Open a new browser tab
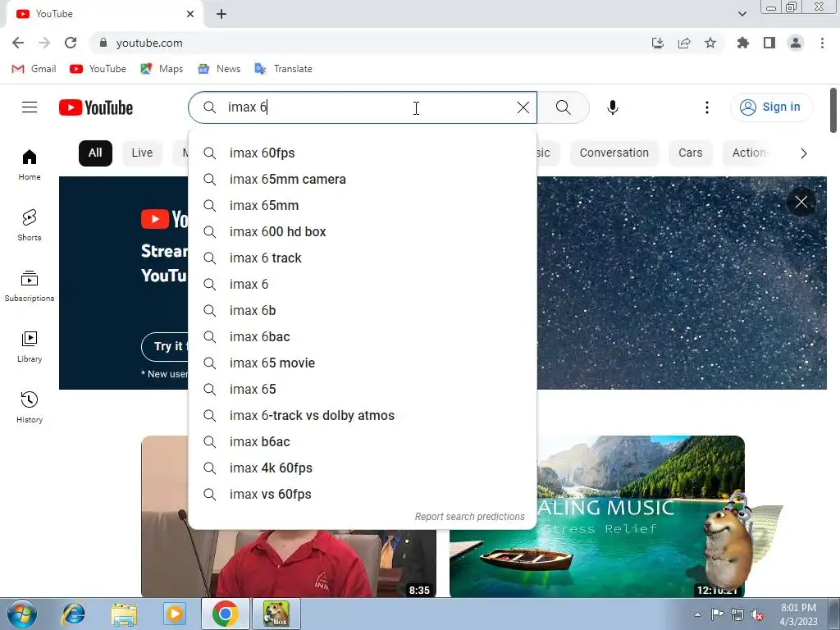Screen dimensions: 840x630 tap(221, 14)
